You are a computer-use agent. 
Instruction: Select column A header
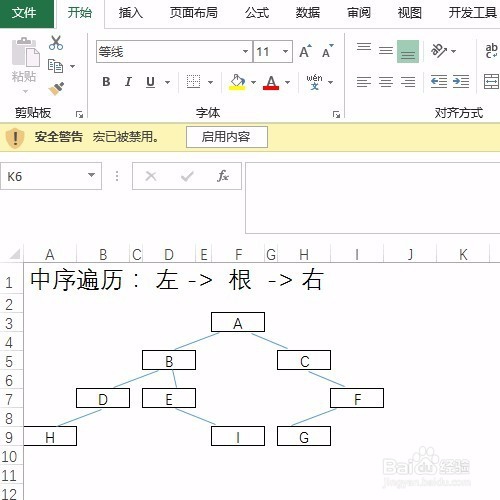point(50,255)
